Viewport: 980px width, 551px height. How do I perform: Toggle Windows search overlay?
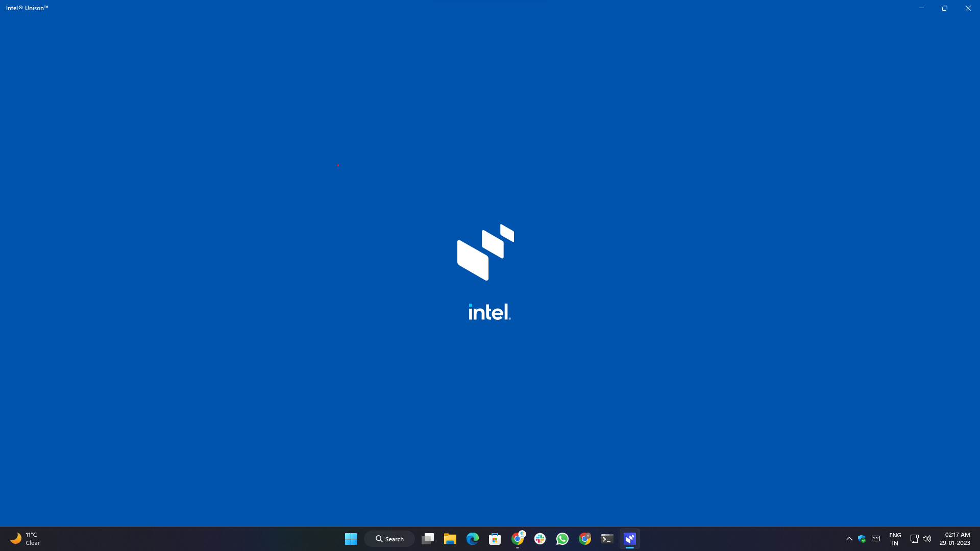[x=389, y=538]
